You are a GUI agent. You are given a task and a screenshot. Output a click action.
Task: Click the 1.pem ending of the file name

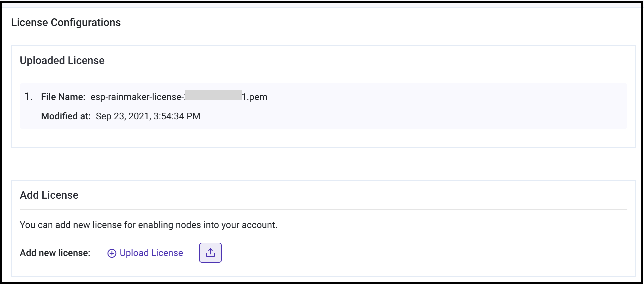point(255,97)
